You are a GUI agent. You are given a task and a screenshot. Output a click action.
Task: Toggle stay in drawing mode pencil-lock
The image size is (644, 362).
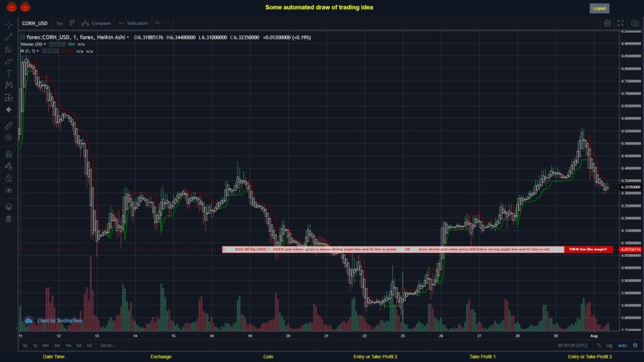pos(9,166)
